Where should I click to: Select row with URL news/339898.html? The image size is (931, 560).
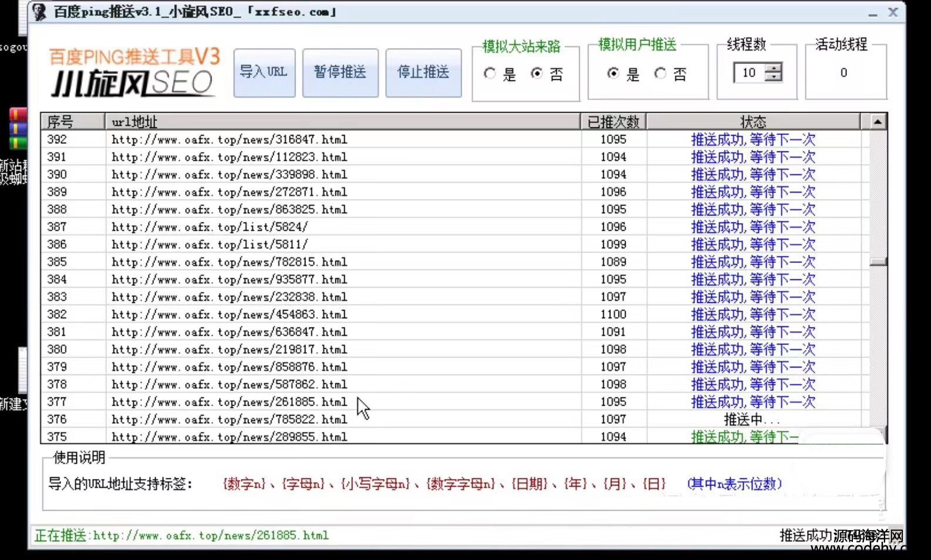pos(455,175)
